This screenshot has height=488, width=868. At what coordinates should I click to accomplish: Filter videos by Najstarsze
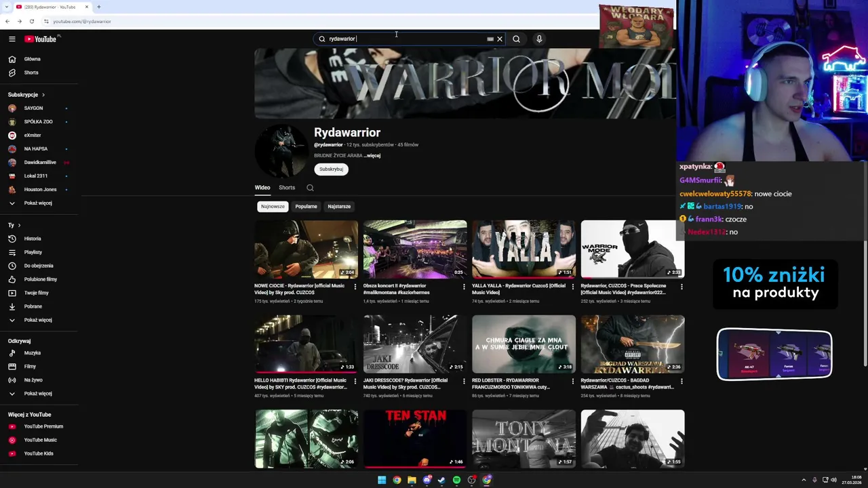point(339,207)
